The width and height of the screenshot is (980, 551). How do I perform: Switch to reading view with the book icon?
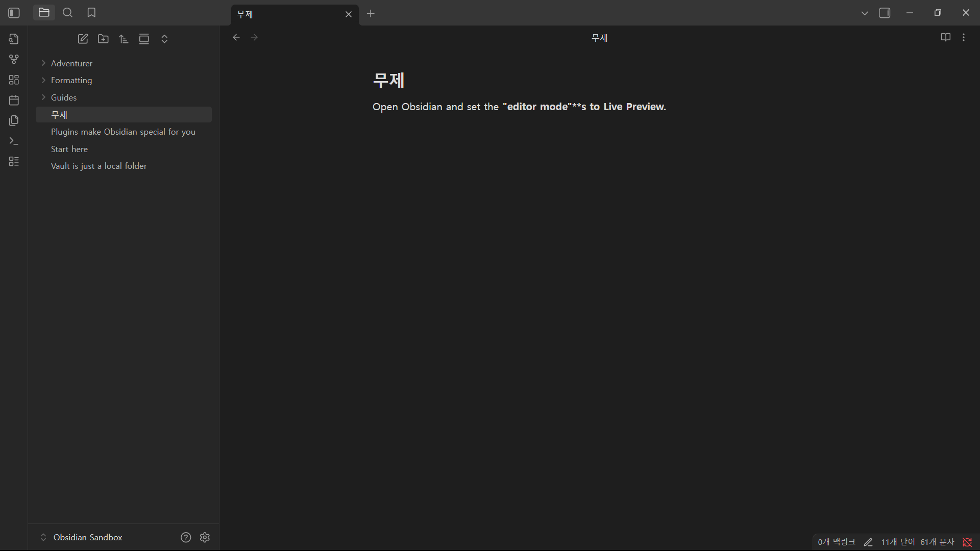[945, 37]
